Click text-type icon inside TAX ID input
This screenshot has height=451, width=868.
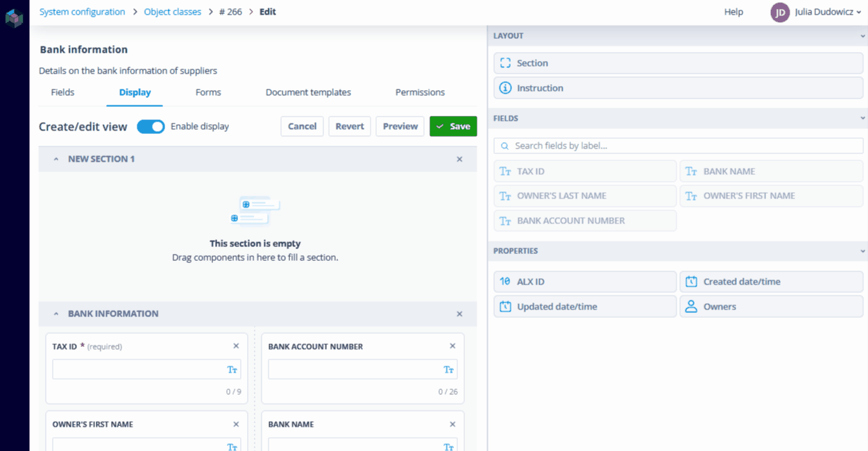232,370
